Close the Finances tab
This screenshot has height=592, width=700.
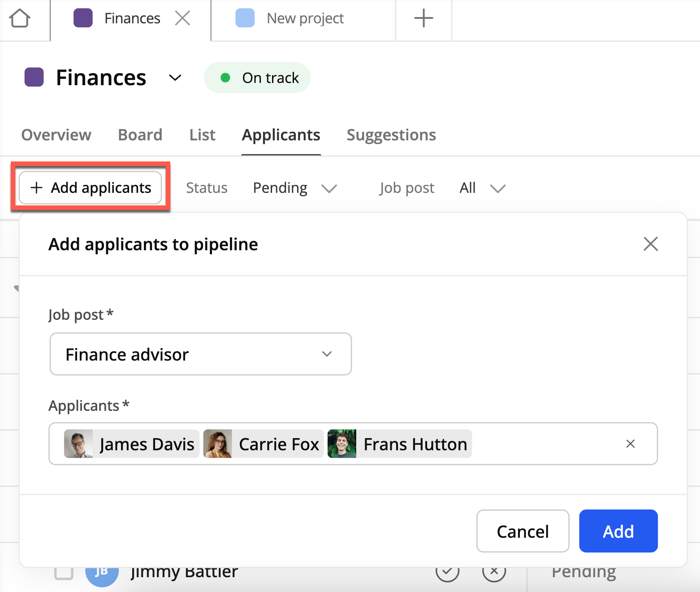[182, 18]
